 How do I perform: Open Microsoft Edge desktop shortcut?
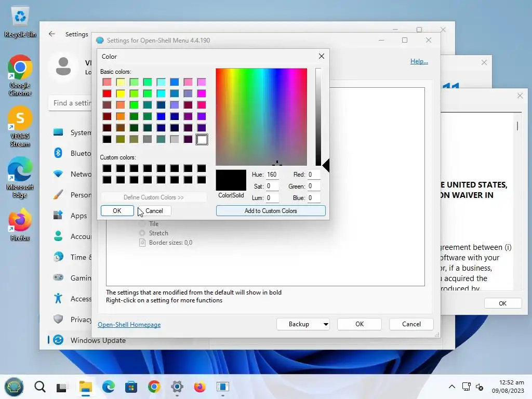(20, 177)
